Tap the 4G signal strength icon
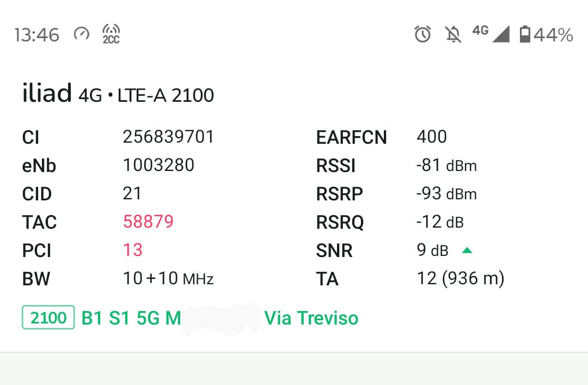 click(x=491, y=33)
